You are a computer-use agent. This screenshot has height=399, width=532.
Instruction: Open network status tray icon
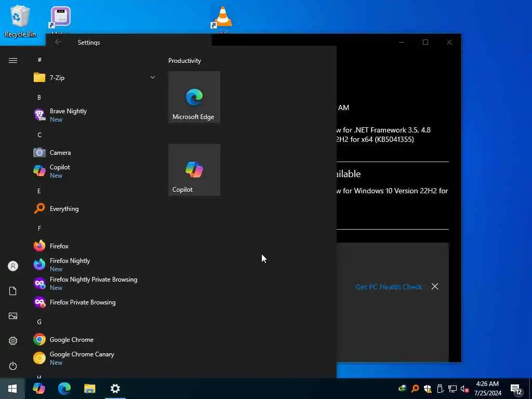point(453,389)
